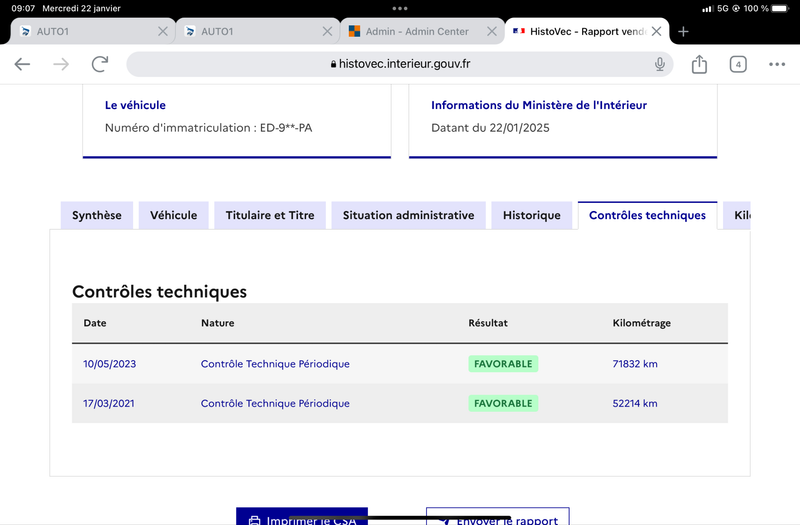Go back with the browser back arrow
This screenshot has height=525, width=800.
[22, 64]
